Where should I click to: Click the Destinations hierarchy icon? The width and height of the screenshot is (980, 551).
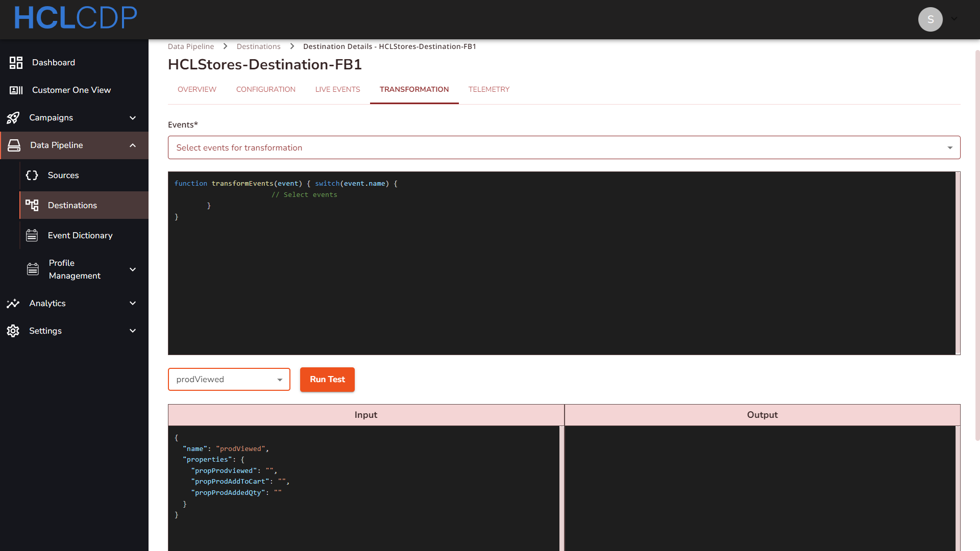[32, 205]
